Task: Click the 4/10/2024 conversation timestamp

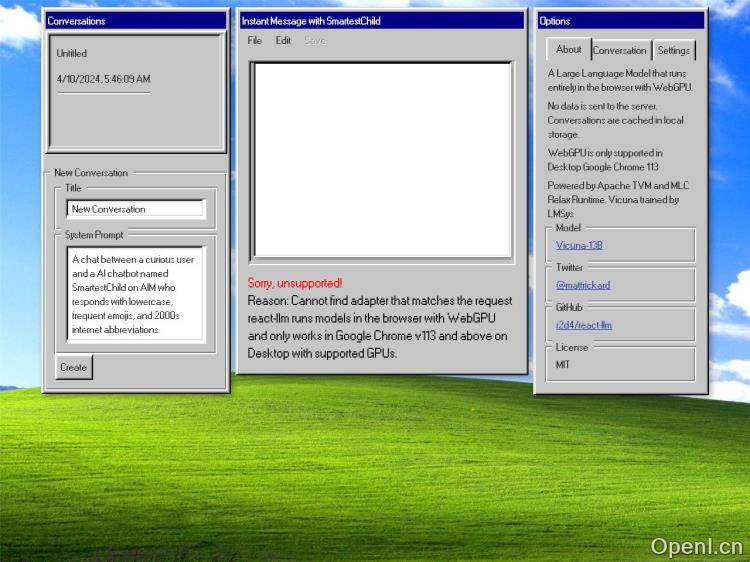Action: [104, 79]
